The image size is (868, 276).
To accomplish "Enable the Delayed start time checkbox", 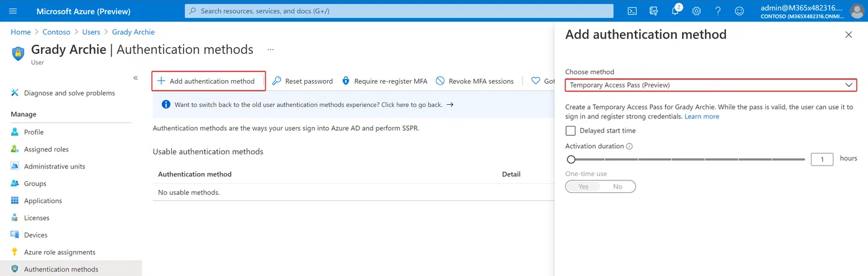I will tap(570, 131).
